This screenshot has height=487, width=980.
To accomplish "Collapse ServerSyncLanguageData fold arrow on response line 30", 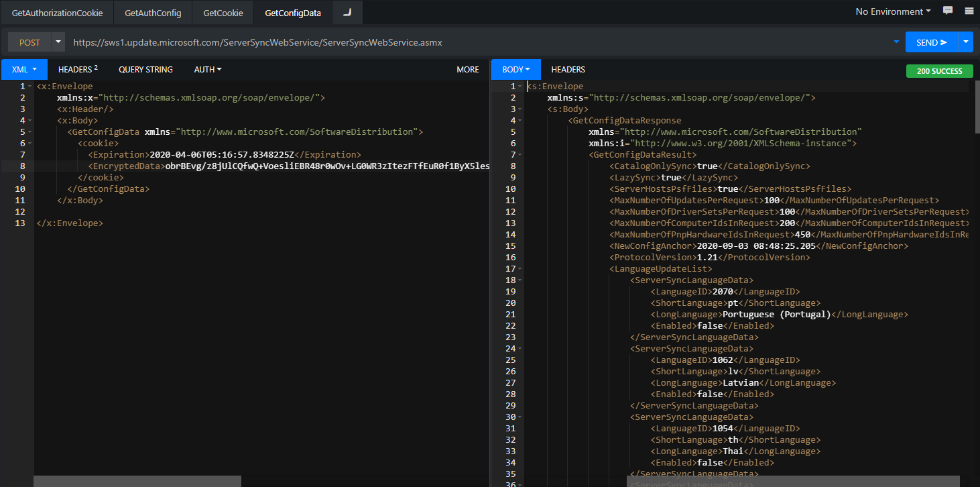I will click(x=521, y=417).
